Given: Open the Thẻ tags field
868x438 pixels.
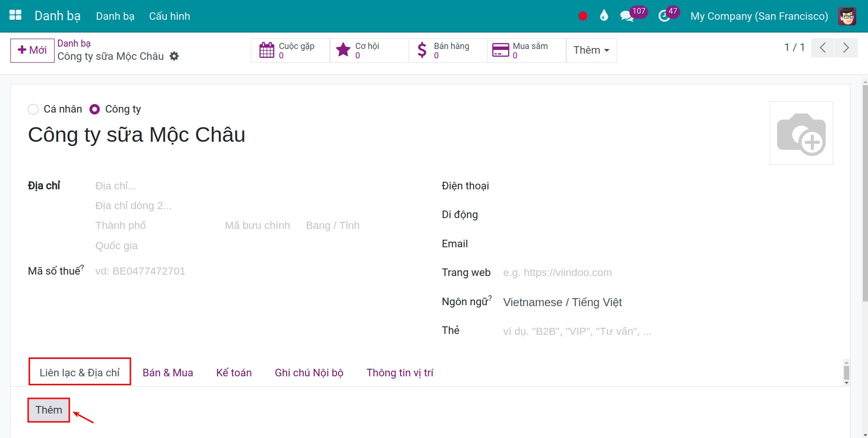Looking at the screenshot, I should click(667, 331).
